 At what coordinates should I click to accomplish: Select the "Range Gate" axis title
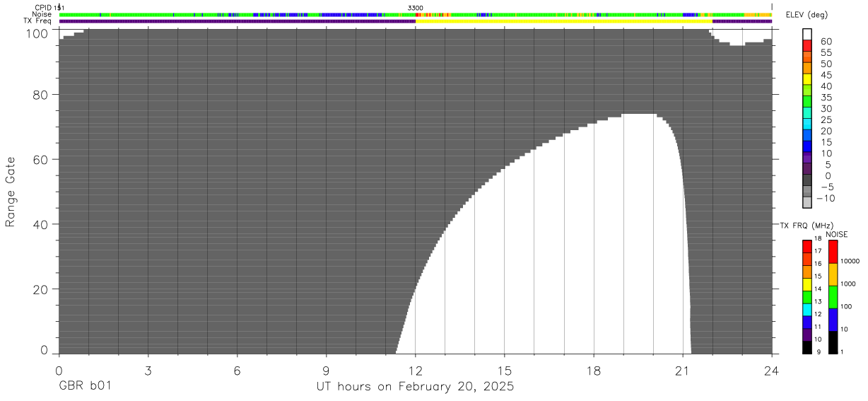tap(11, 192)
